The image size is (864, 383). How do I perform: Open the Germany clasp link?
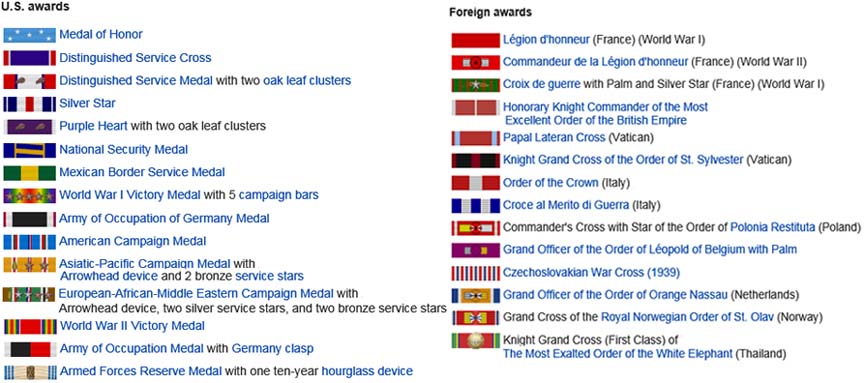coord(272,349)
